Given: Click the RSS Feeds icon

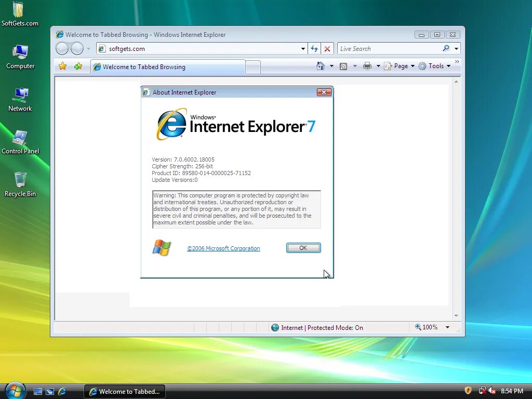Looking at the screenshot, I should (343, 66).
